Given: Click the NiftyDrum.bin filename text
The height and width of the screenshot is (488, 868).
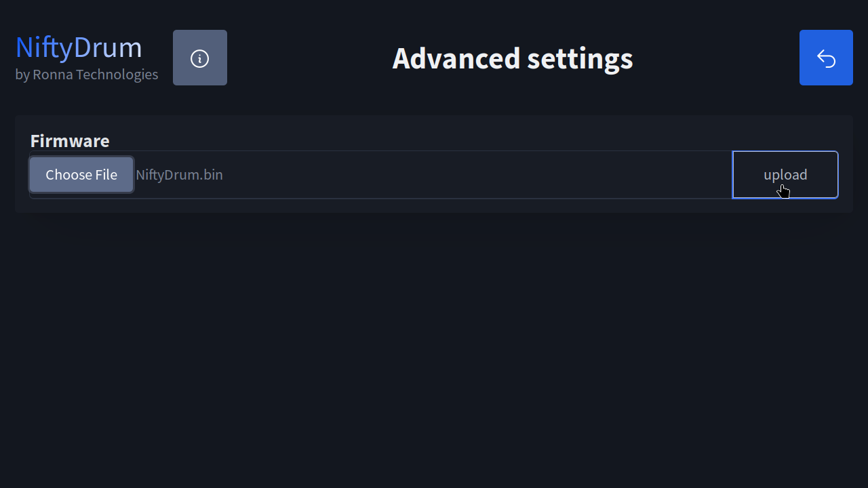Looking at the screenshot, I should pos(179,174).
